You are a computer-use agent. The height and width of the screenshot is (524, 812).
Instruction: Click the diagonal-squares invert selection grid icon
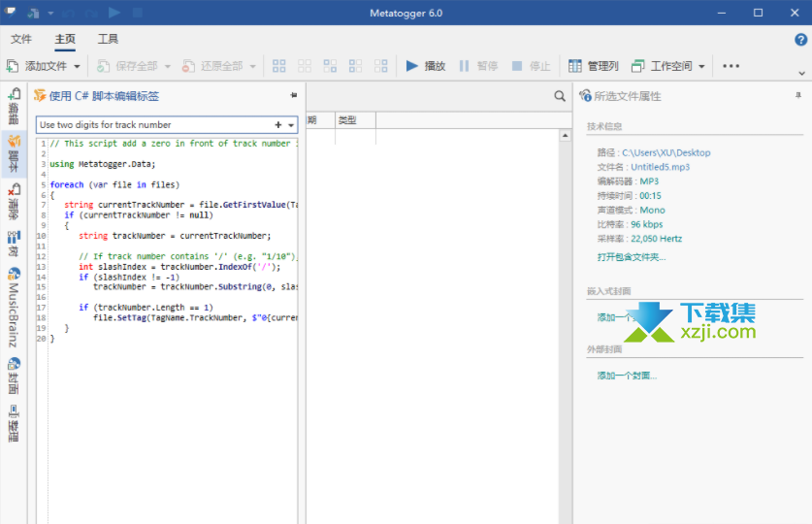pos(330,66)
